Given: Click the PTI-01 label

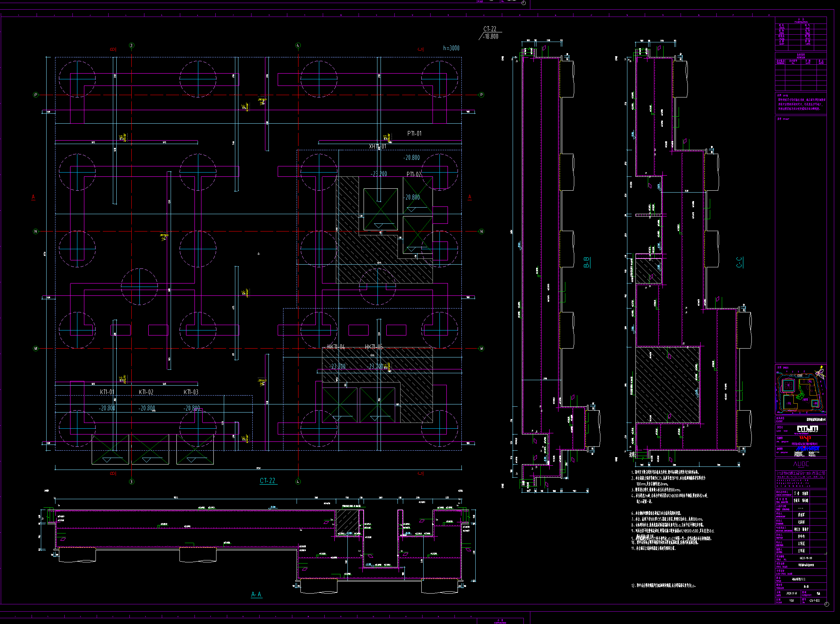Looking at the screenshot, I should tap(414, 134).
